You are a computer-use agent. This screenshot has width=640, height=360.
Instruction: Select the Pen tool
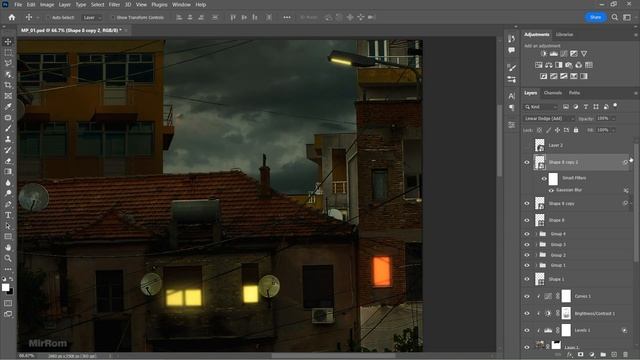point(8,204)
